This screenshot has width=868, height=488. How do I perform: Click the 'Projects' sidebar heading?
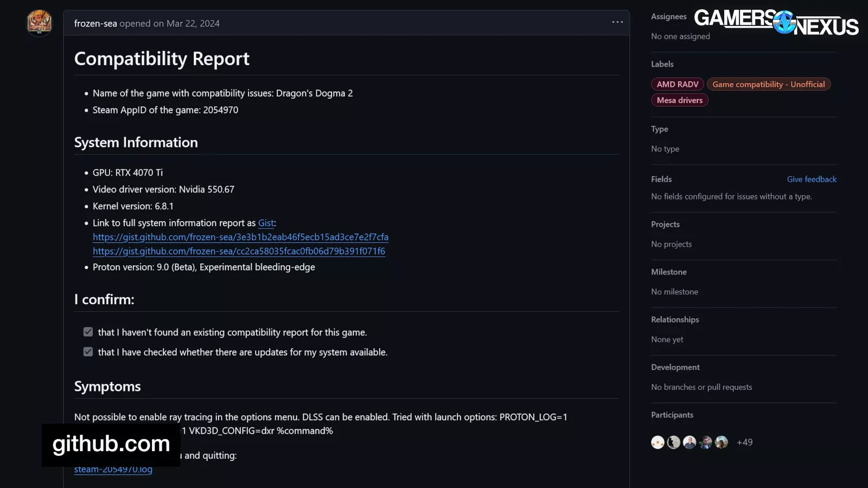pos(665,224)
